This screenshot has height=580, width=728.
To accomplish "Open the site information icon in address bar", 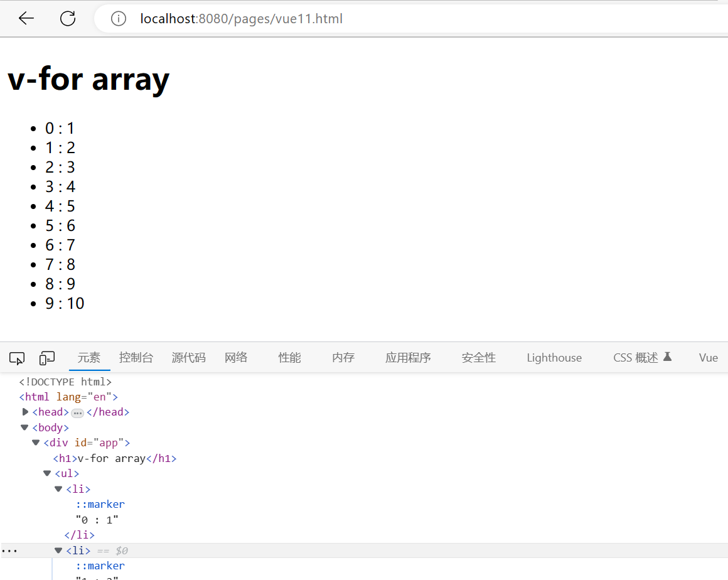I will tap(118, 18).
